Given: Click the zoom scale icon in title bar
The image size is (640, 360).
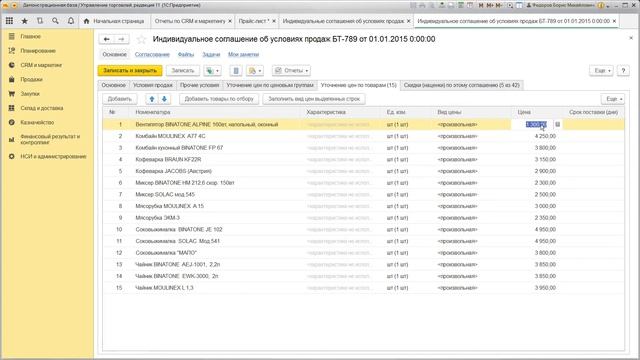Looking at the screenshot, I should (510, 5).
